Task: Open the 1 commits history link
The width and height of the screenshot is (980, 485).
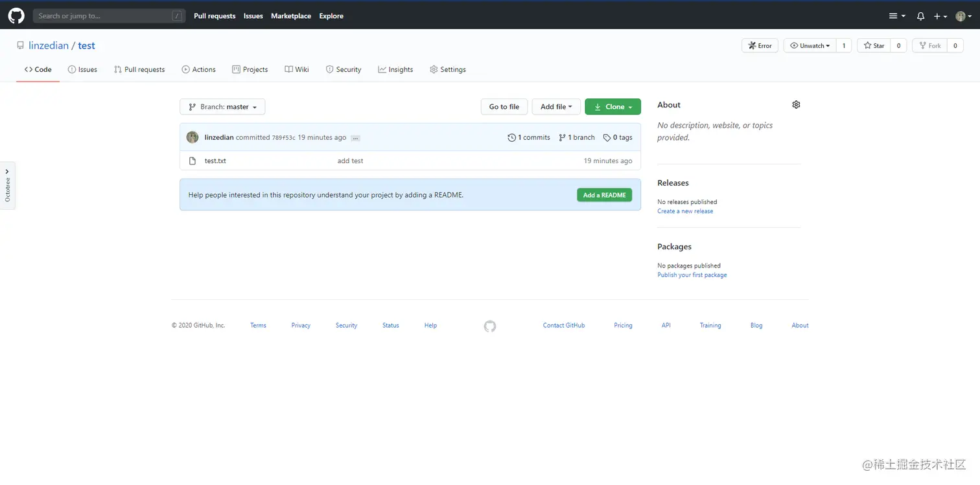Action: [529, 137]
